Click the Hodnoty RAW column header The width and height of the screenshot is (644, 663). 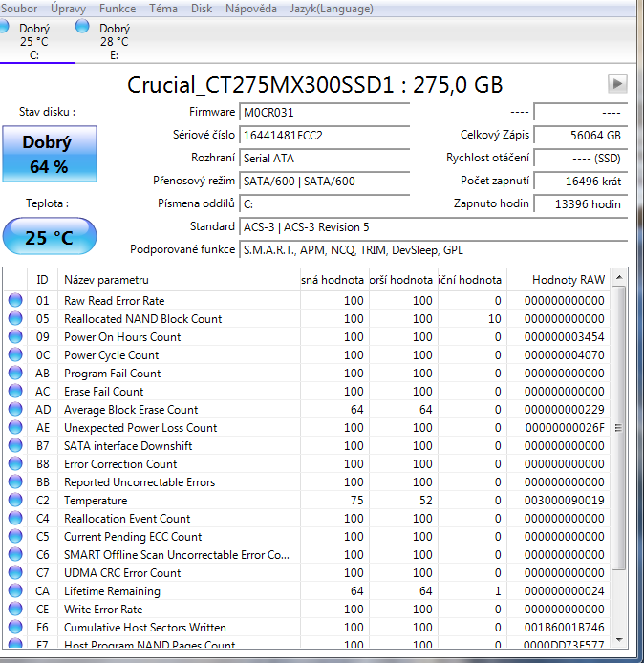pos(558,280)
